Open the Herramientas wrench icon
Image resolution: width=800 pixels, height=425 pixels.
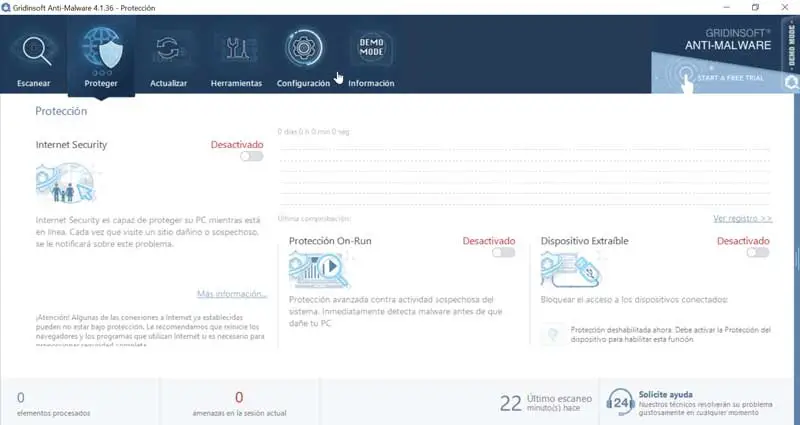237,49
